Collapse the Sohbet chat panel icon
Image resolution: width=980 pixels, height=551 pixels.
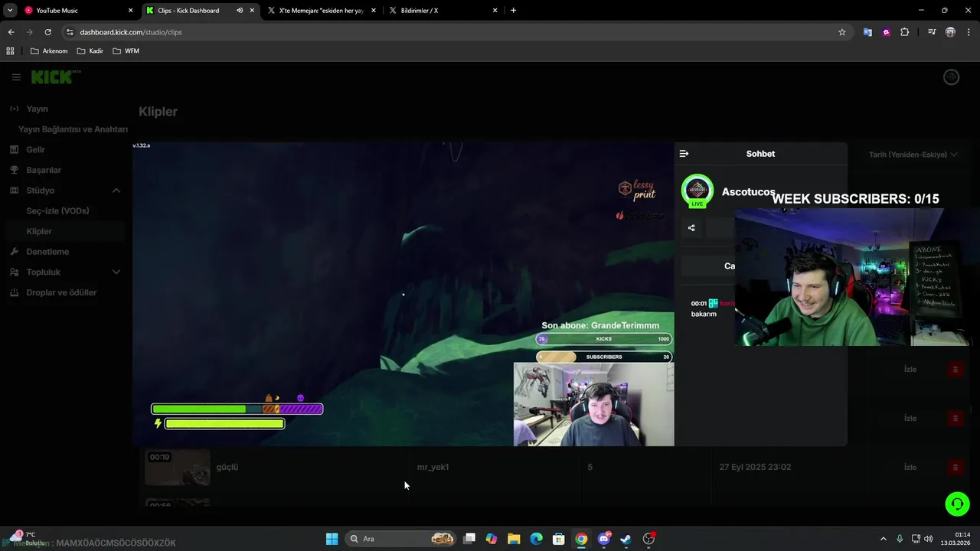(x=684, y=154)
